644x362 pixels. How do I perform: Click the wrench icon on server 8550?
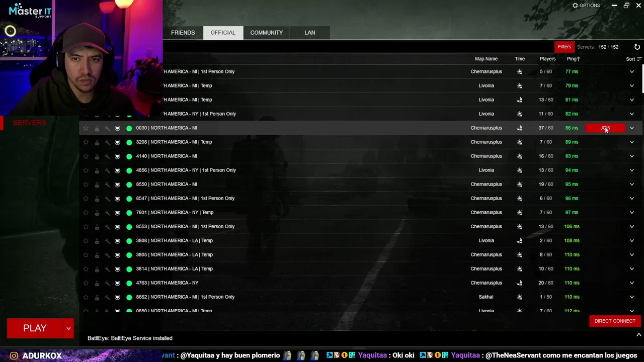point(107,185)
